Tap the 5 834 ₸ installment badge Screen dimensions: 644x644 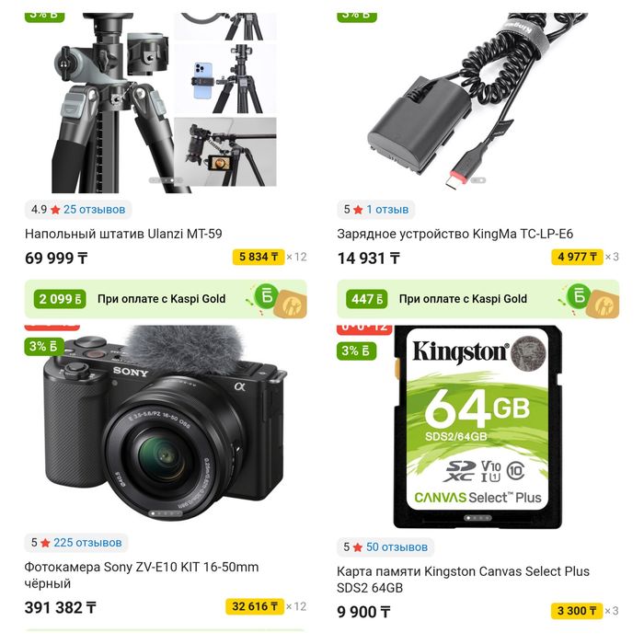tap(259, 257)
